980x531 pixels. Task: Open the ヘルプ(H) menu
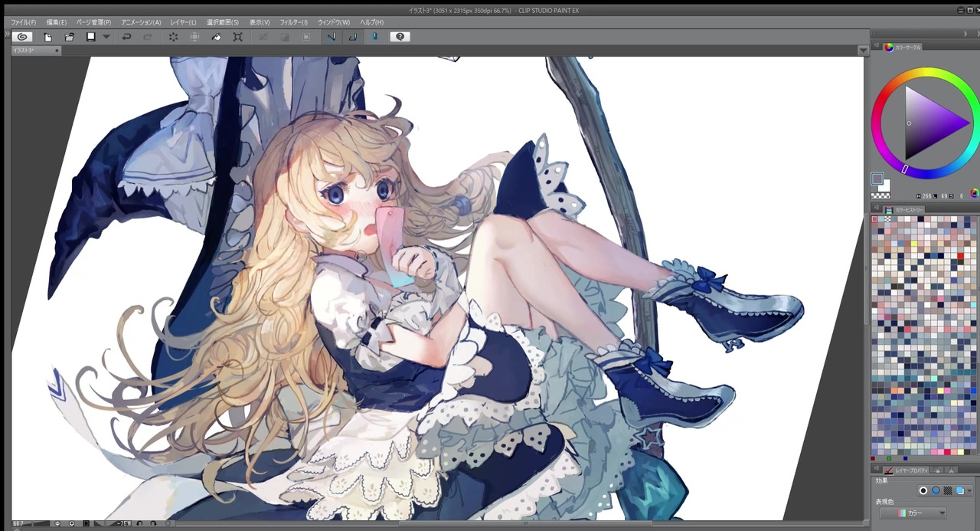(372, 22)
